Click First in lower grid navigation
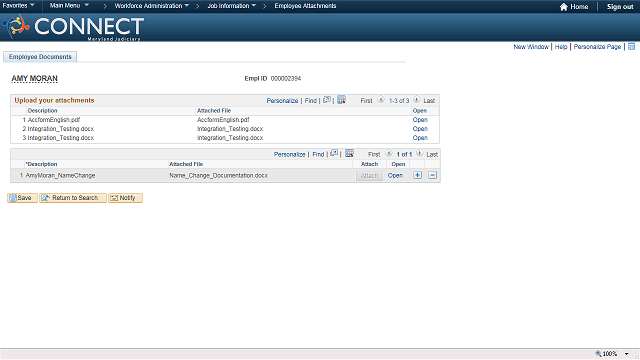The height and width of the screenshot is (360, 640). 374,154
